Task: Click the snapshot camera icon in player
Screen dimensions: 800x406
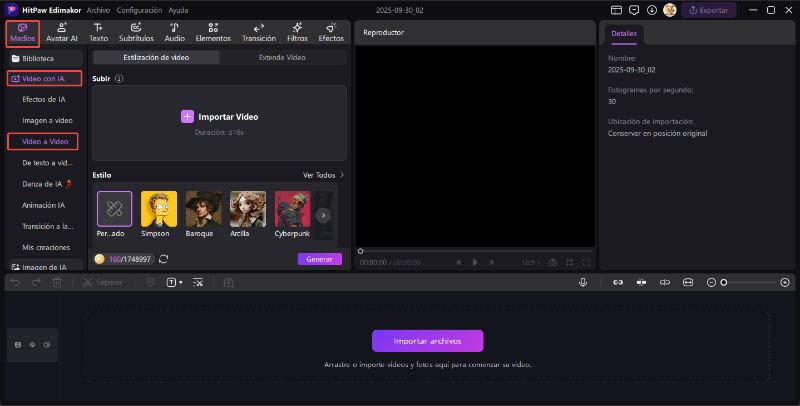Action: click(x=552, y=262)
